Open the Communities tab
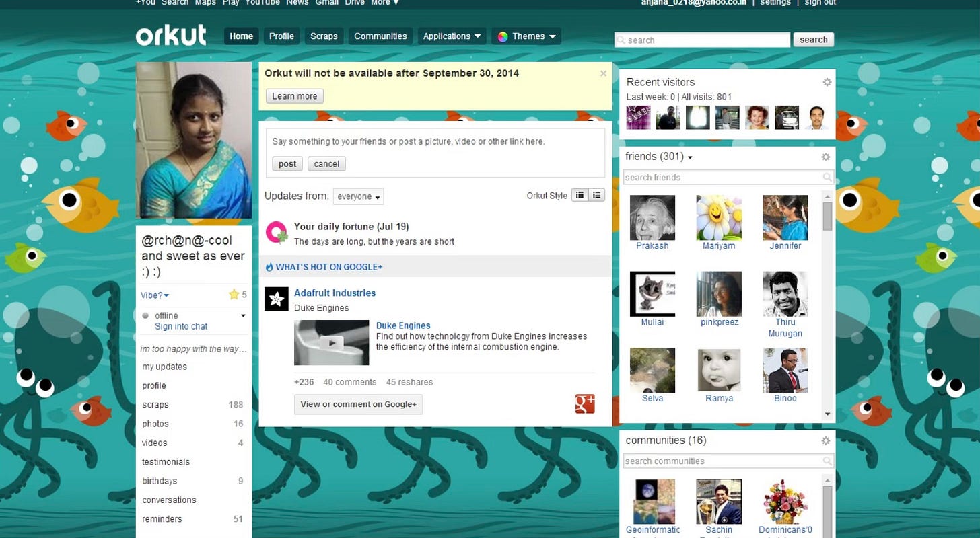The height and width of the screenshot is (538, 980). point(380,36)
